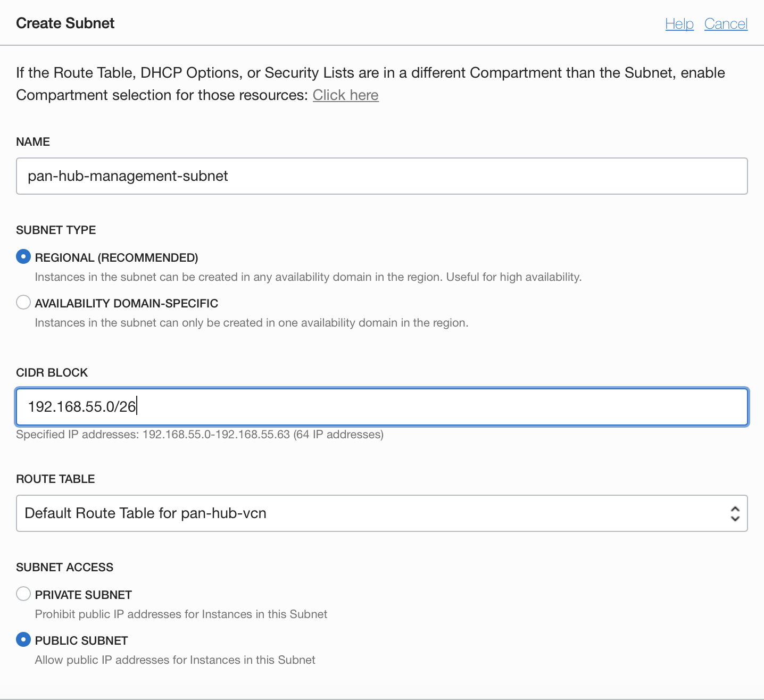Select the Regional (Recommended) radio button
This screenshot has height=700, width=764.
(x=23, y=257)
